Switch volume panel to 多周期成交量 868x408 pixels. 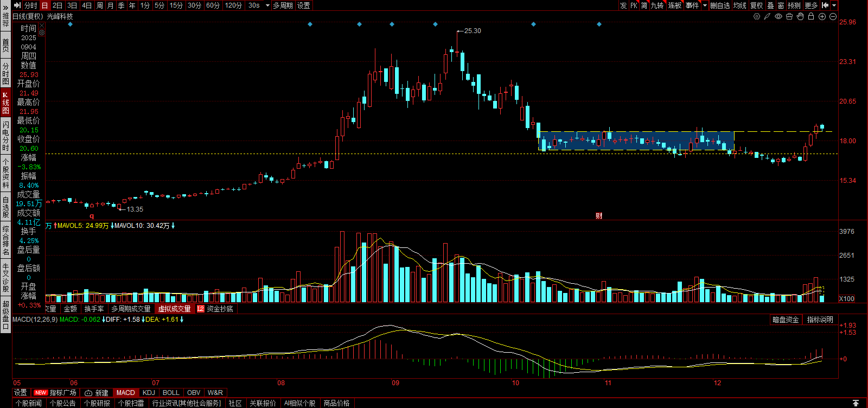[131, 309]
